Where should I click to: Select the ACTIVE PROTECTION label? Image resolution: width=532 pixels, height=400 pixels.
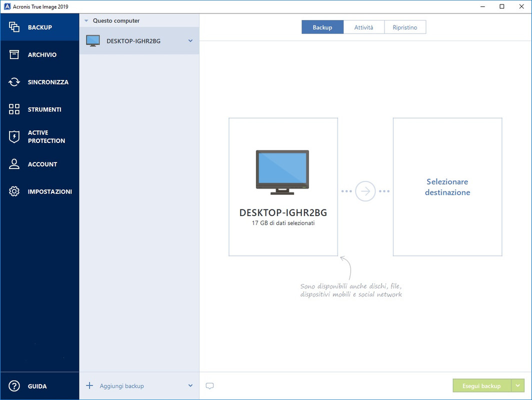pyautogui.click(x=46, y=136)
